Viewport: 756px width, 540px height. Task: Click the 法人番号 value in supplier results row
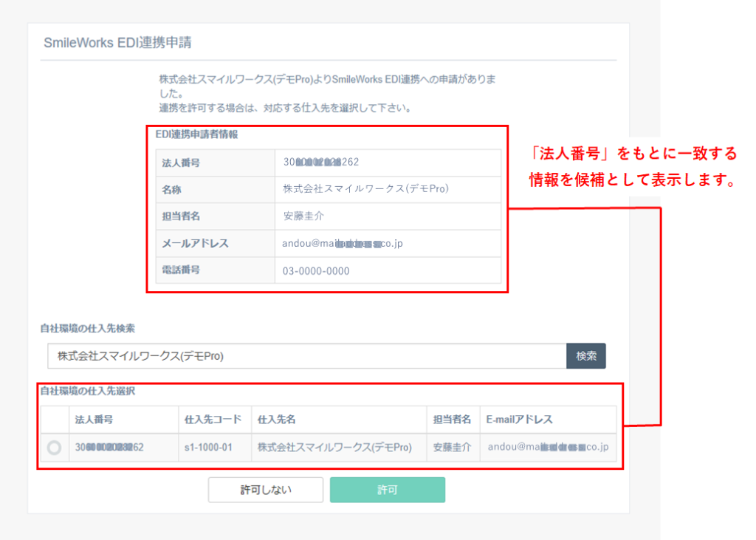pos(109,448)
